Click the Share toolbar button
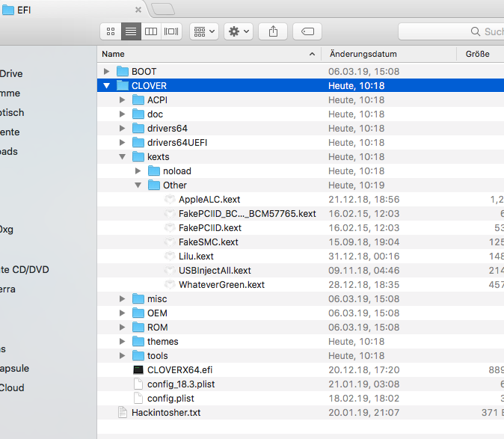 pos(273,31)
